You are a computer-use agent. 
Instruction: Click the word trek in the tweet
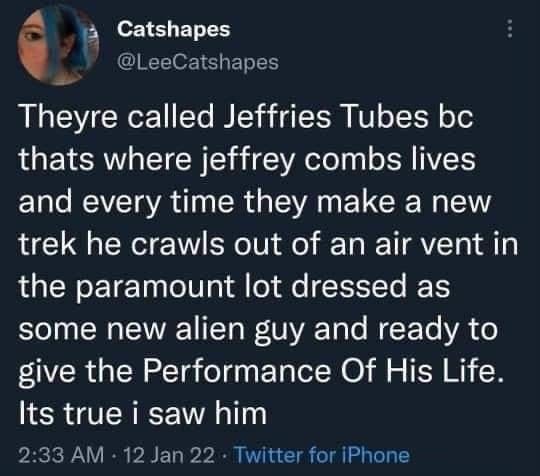pyautogui.click(x=47, y=244)
